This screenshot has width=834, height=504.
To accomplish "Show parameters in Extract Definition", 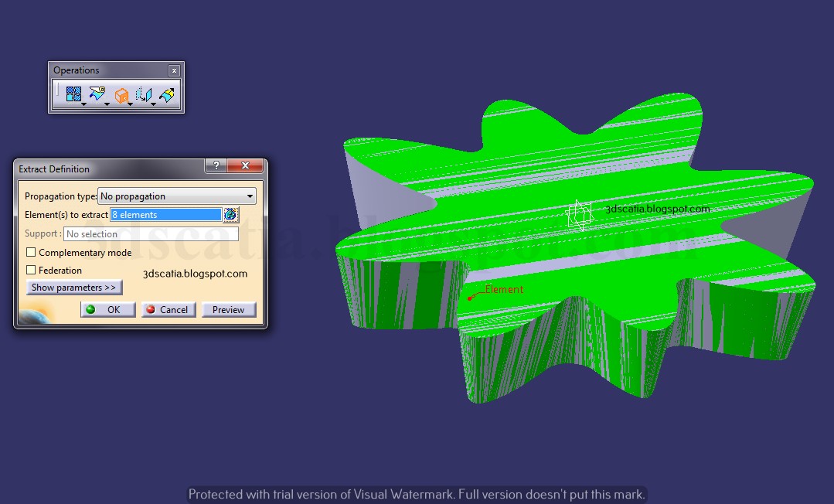I will coord(73,287).
